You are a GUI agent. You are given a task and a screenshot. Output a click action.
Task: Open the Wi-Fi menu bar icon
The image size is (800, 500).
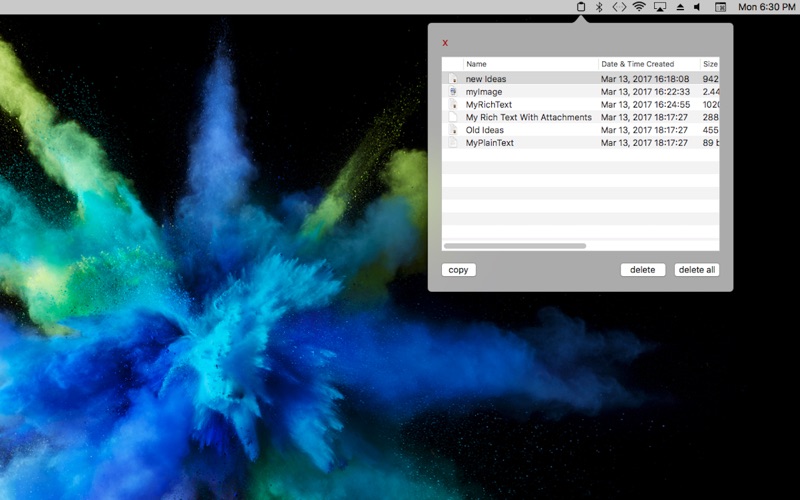(639, 7)
